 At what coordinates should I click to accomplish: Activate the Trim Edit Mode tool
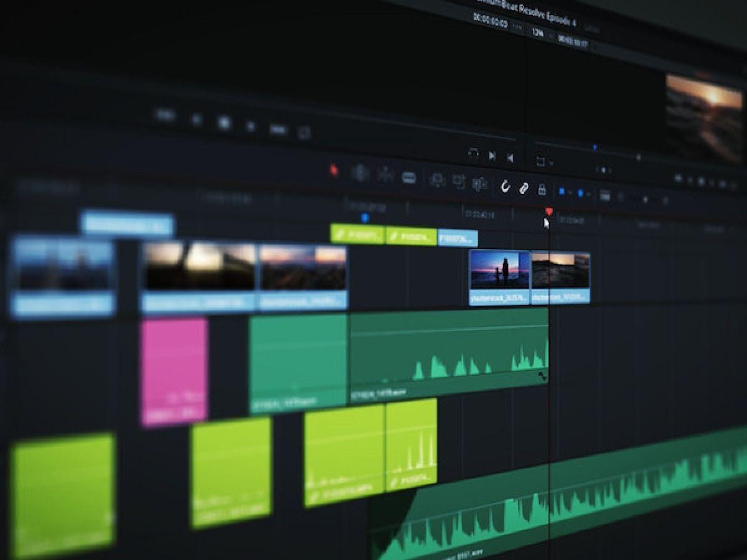(x=360, y=173)
